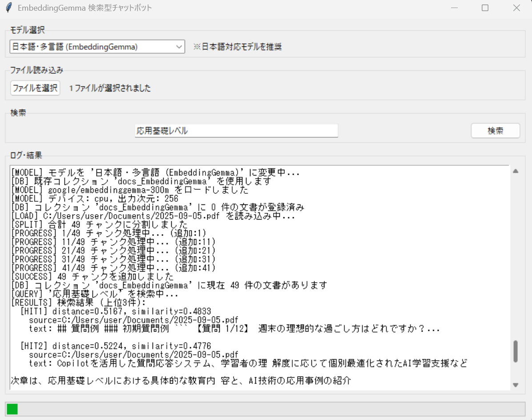Image resolution: width=532 pixels, height=420 pixels.
Task: Click the log scrollbar up arrow
Action: pyautogui.click(x=516, y=171)
